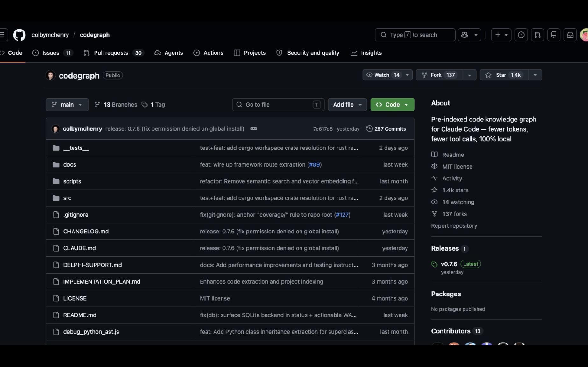Viewport: 588px width, 367px height.
Task: Open pull request #127 link
Action: coord(342,215)
